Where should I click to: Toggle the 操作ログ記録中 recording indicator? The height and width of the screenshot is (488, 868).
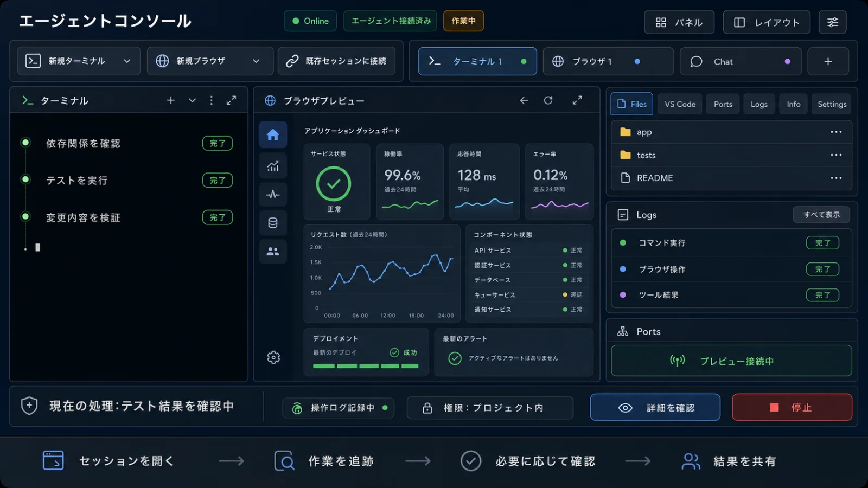338,408
